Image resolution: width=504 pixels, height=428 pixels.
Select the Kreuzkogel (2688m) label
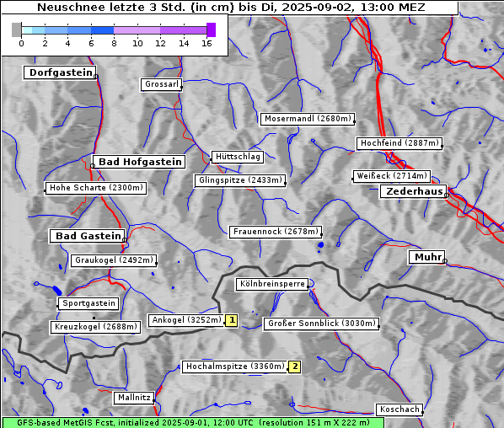(x=95, y=327)
